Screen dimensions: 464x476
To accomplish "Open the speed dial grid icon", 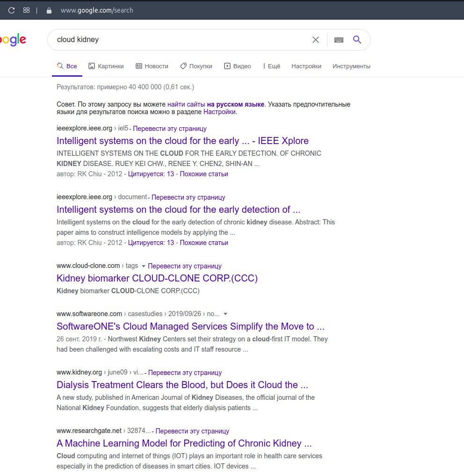I will [26, 10].
